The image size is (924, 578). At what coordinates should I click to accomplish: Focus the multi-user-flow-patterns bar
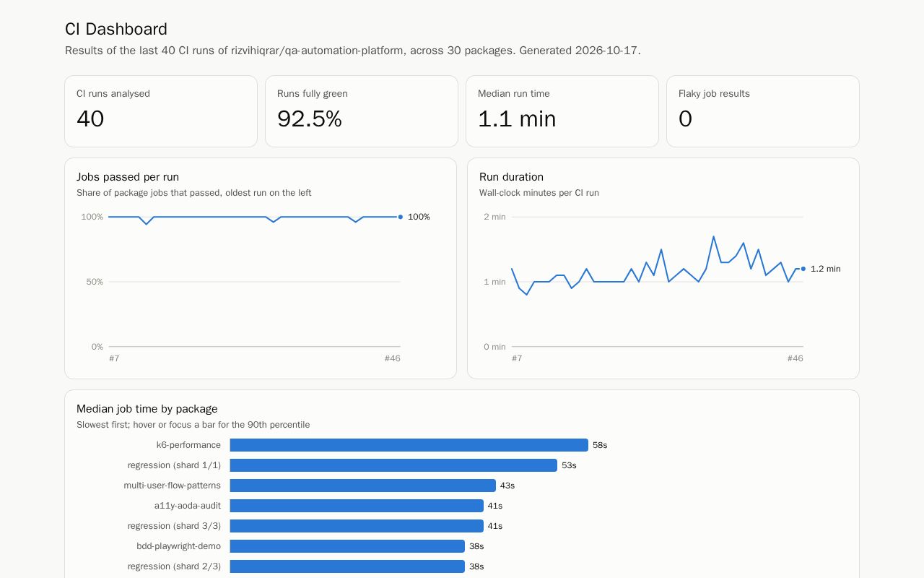point(363,486)
